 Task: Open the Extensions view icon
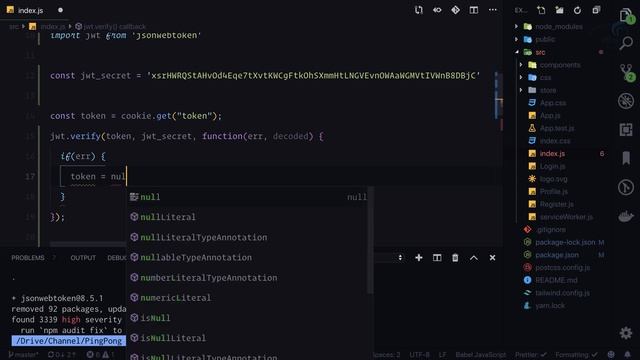[626, 130]
